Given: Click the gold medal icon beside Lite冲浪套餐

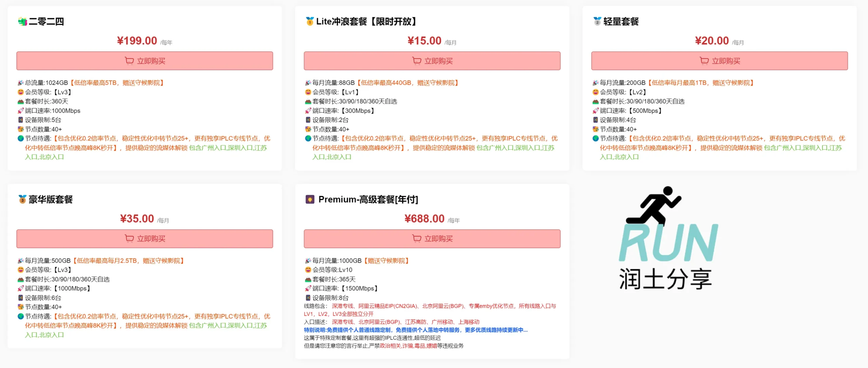Looking at the screenshot, I should 310,21.
